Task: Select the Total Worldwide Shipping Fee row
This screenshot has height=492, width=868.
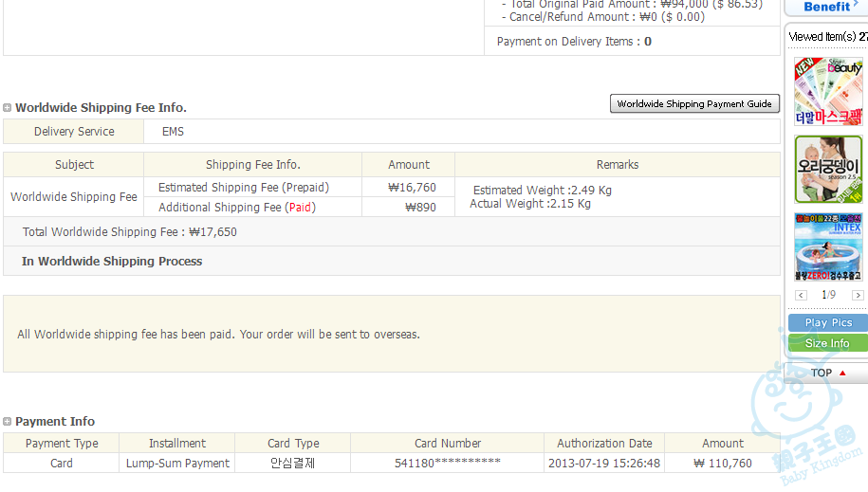Action: pos(392,232)
